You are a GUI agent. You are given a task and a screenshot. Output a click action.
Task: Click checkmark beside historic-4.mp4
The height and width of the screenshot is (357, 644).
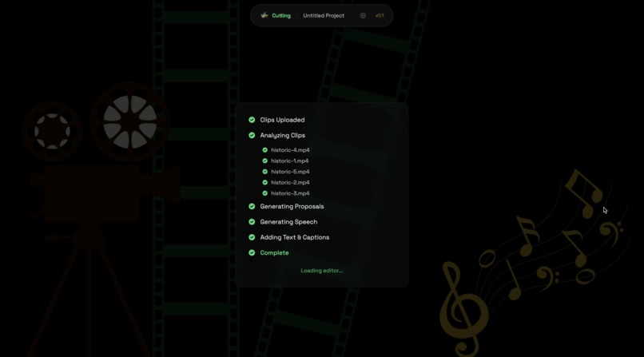[x=265, y=150]
